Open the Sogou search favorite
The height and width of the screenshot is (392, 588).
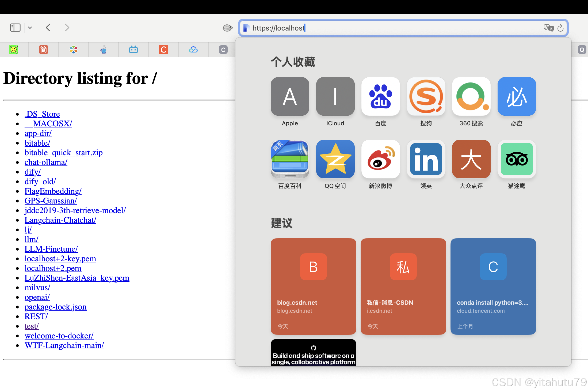coord(426,96)
